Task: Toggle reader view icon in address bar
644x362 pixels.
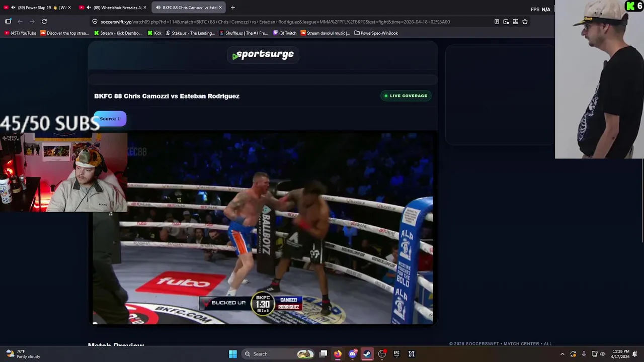Action: [x=497, y=22]
